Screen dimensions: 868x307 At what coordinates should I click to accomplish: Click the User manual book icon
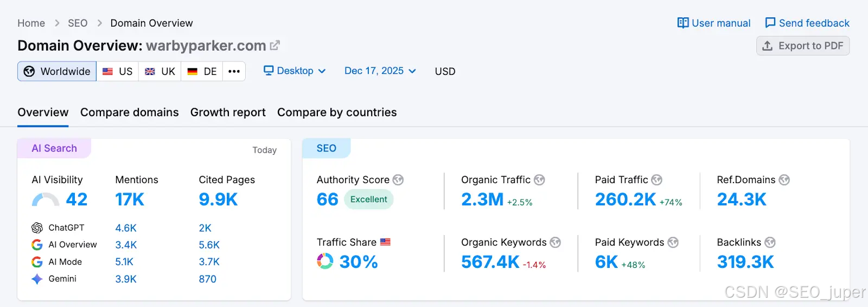[x=683, y=23]
